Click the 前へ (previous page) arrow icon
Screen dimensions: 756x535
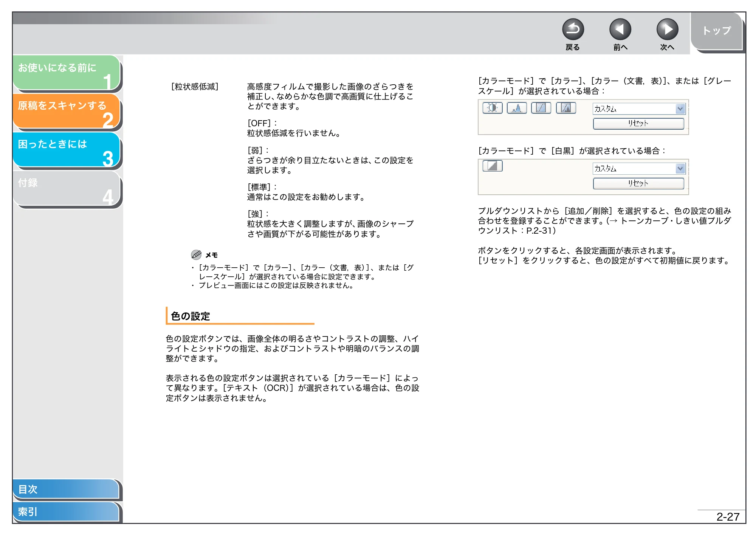(620, 29)
